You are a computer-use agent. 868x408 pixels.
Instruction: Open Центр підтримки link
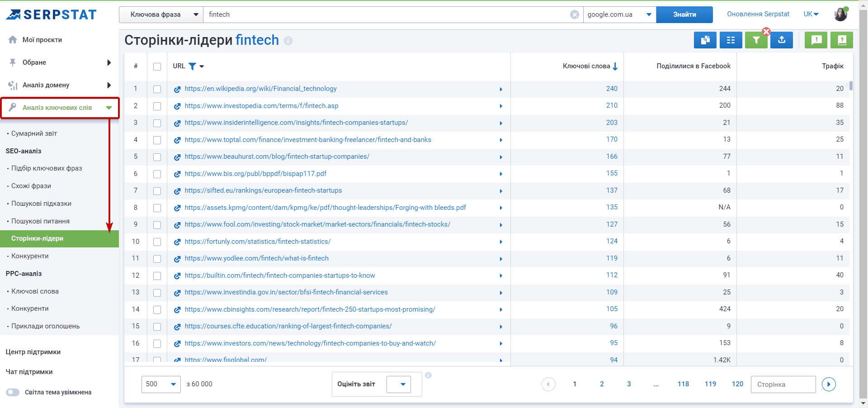click(x=33, y=352)
